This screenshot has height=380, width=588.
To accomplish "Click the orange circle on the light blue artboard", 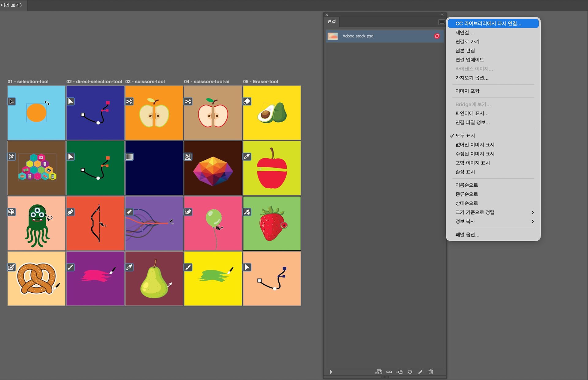I will click(36, 113).
